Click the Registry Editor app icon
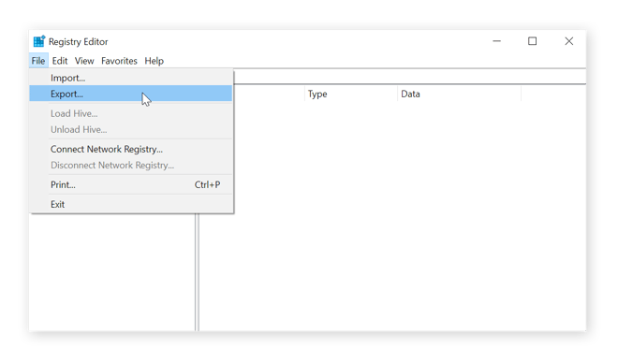Screen dimensions: 618x364 click(39, 41)
